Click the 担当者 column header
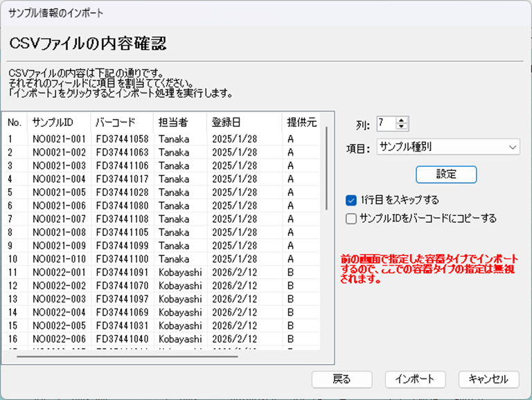This screenshot has height=400, width=532. (171, 122)
